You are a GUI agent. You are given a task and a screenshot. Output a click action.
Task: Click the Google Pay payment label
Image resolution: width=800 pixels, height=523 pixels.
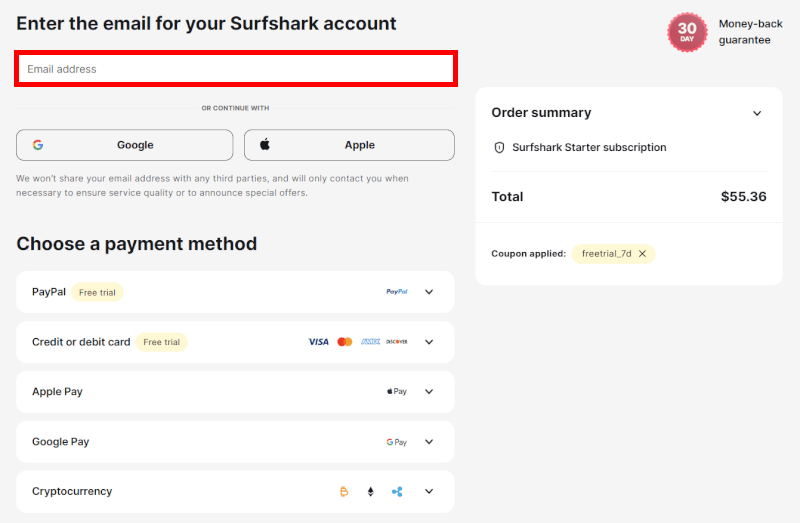61,442
